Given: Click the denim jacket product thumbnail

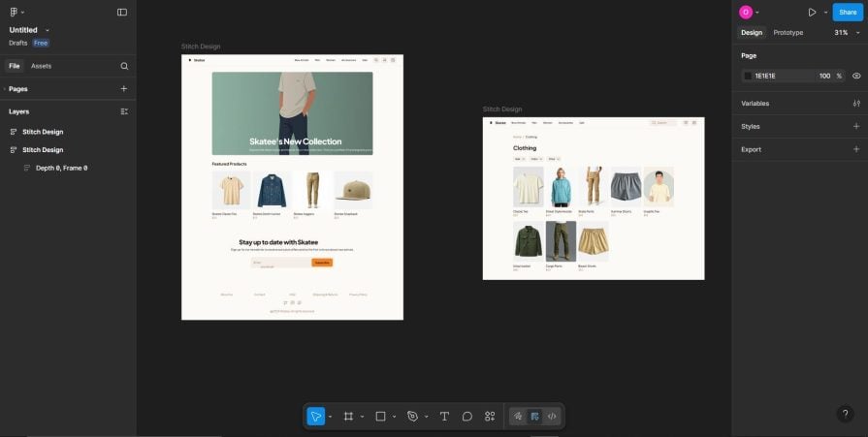Looking at the screenshot, I should 272,190.
